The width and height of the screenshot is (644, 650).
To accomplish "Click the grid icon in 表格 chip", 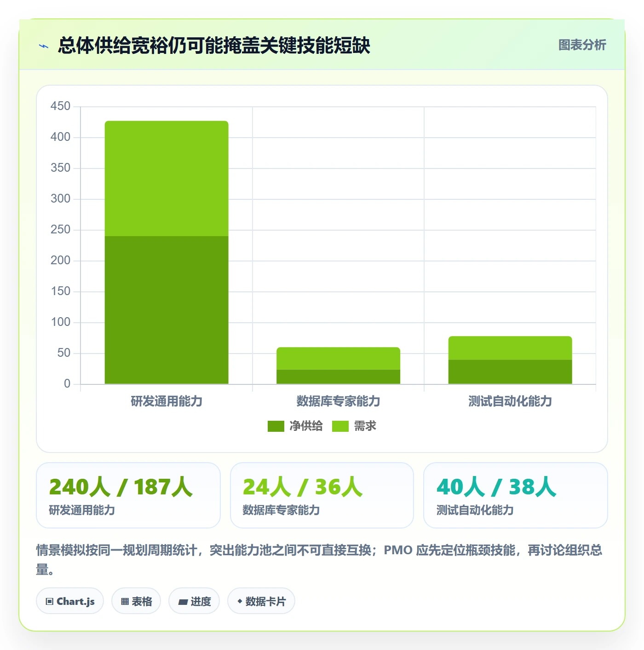I will point(125,601).
